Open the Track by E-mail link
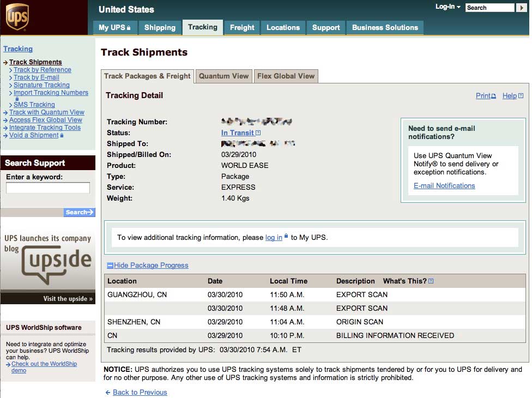The height and width of the screenshot is (398, 532). 37,77
